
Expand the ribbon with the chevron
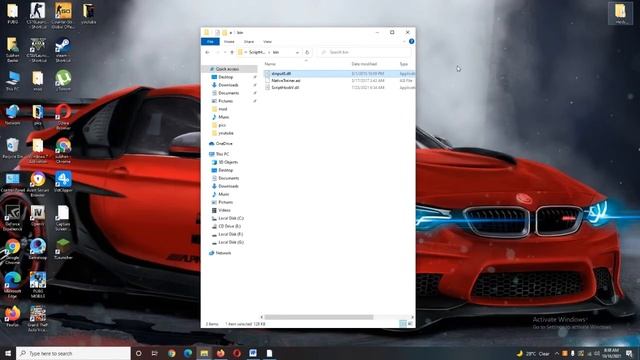pyautogui.click(x=404, y=42)
